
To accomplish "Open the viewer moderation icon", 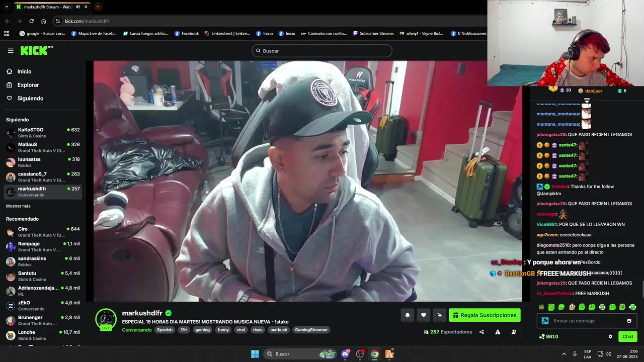I will point(514,332).
